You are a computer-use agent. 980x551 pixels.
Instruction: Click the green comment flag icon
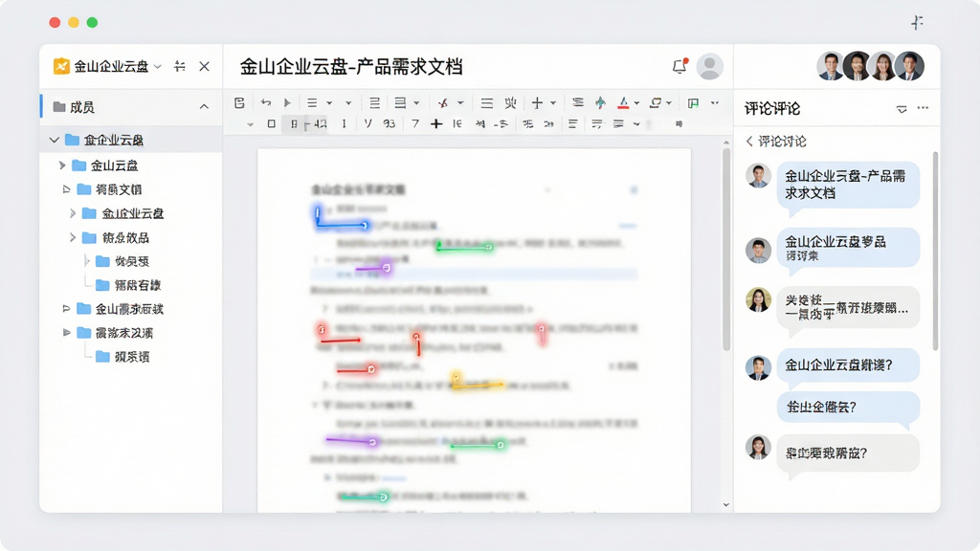pyautogui.click(x=693, y=102)
